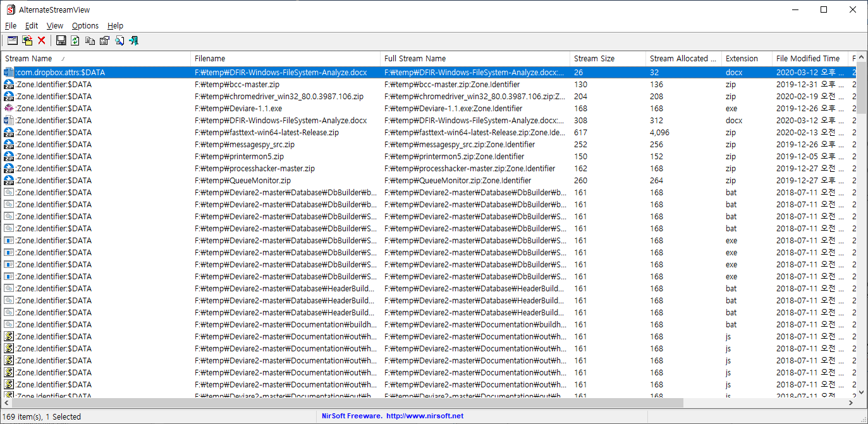Screen dimensions: 868x424
Task: Select the chromedriver_win32_80.0.3987.106.zip filename cell
Action: click(279, 96)
